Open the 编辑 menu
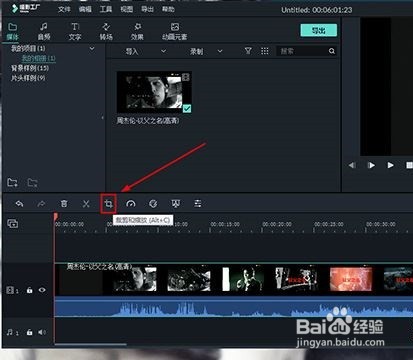The image size is (413, 360). tap(85, 9)
